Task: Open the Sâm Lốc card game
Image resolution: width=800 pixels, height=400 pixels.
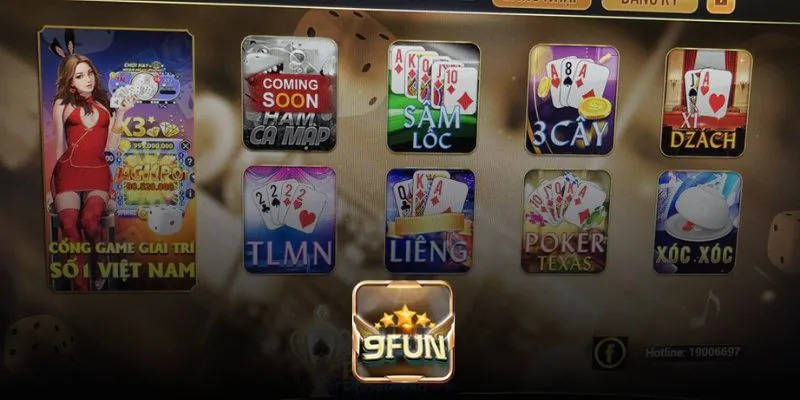Action: point(433,97)
